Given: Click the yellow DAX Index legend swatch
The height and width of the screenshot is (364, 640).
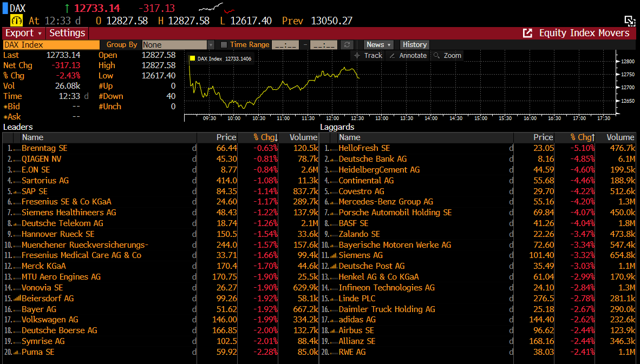Looking at the screenshot, I should point(192,58).
